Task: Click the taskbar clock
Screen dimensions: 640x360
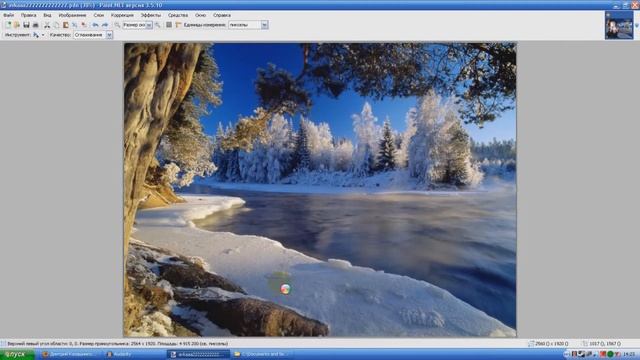Action: (629, 354)
